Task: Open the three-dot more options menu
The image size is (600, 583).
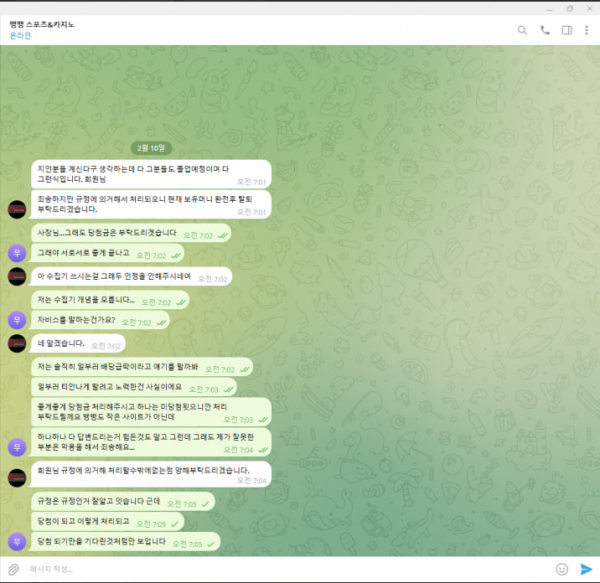Action: point(586,30)
